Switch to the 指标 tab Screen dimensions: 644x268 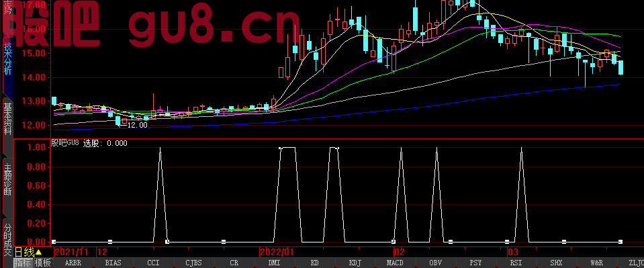[24, 263]
